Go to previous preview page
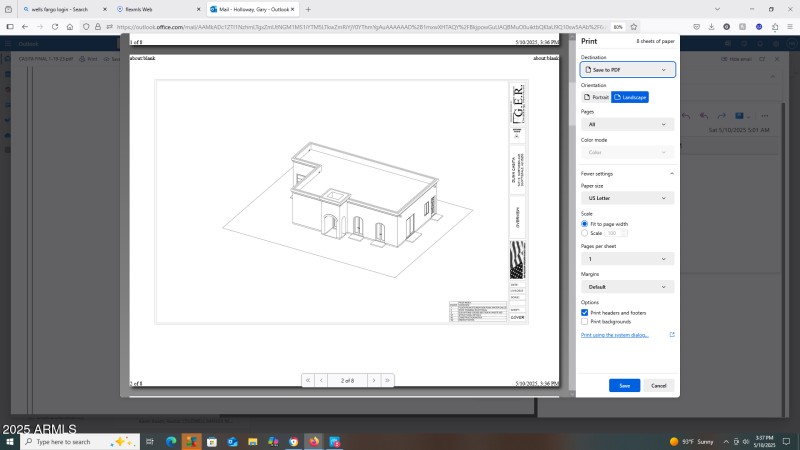This screenshot has width=800, height=450. pos(322,380)
